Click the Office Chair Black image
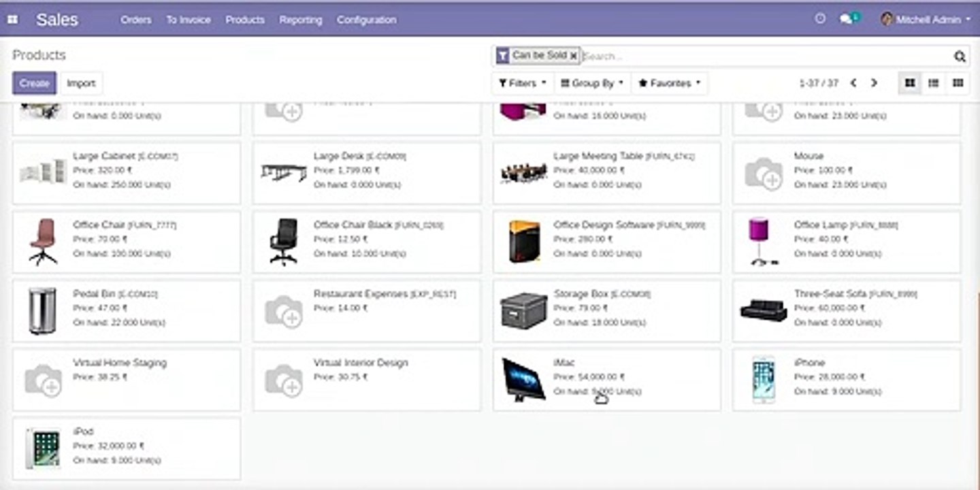This screenshot has height=490, width=980. (x=283, y=242)
